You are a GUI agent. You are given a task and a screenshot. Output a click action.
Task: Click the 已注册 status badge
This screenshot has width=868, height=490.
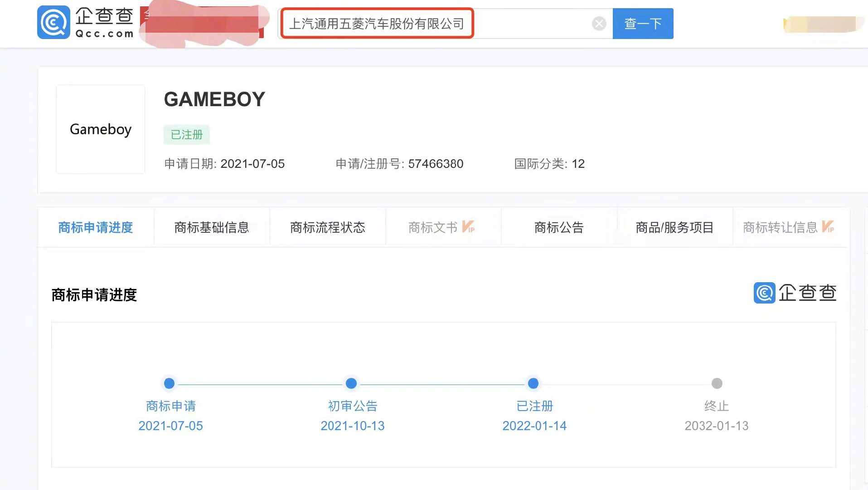pos(186,134)
